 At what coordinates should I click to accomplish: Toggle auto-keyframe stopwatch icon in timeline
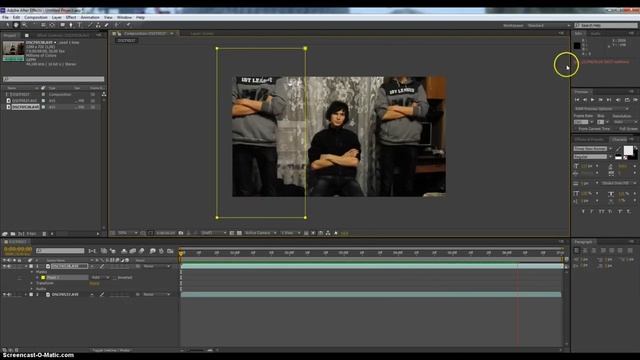[161, 251]
